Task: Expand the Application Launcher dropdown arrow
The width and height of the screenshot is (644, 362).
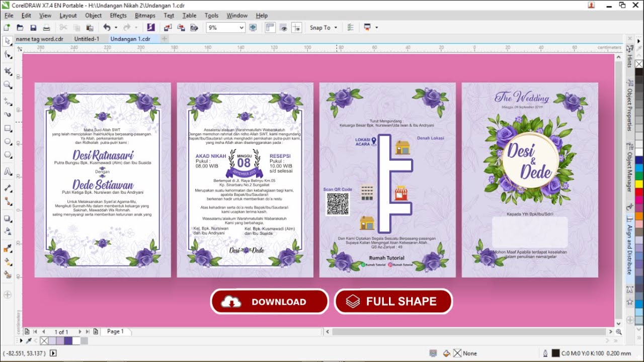Action: point(376,28)
